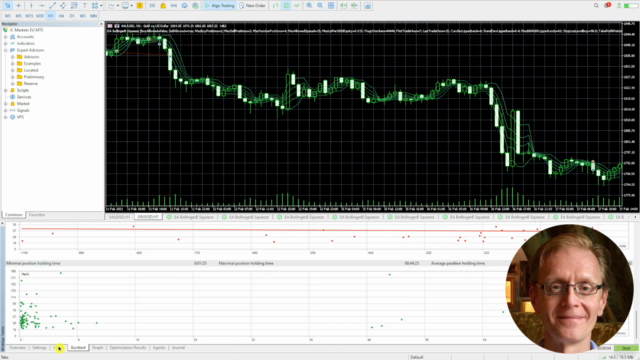Image resolution: width=640 pixels, height=360 pixels.
Task: Select VPS in the Navigator tree
Action: click(20, 117)
